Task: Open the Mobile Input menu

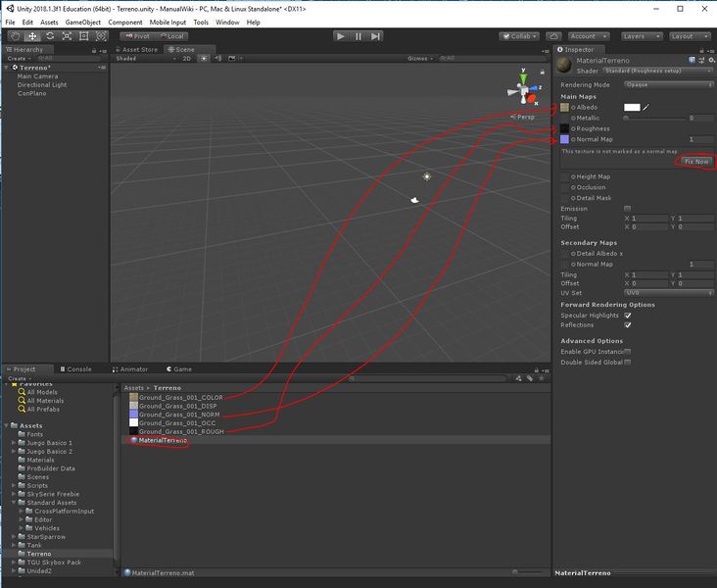Action: pos(167,22)
